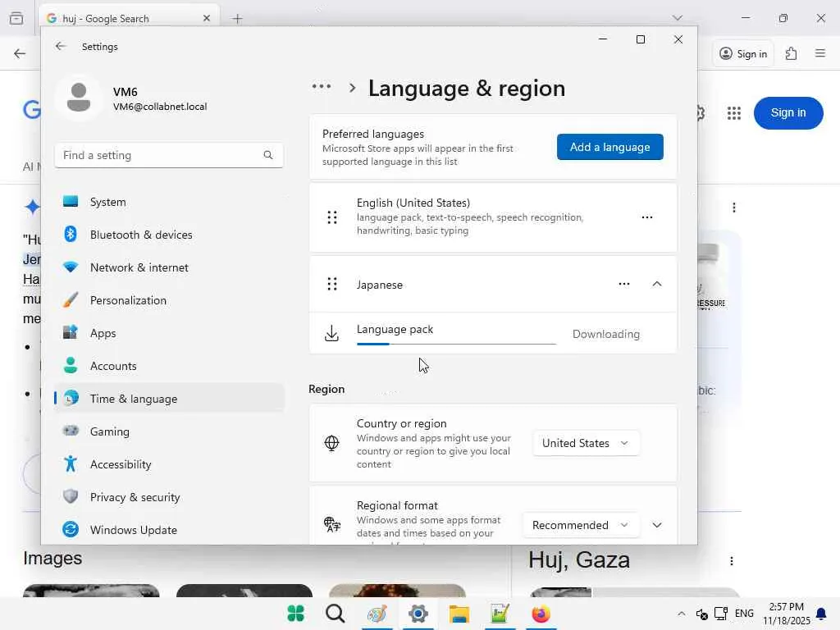Open the Country or region dropdown
This screenshot has width=840, height=630.
(x=586, y=443)
